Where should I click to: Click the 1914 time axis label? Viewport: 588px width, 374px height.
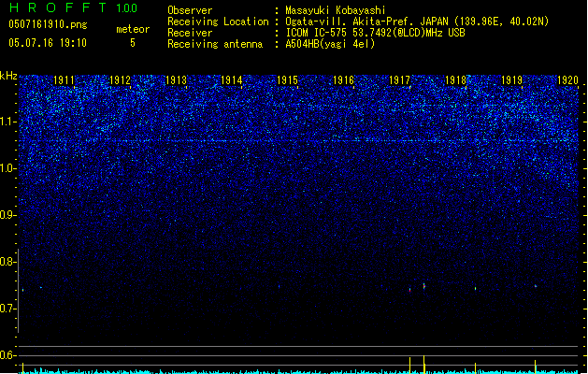(x=232, y=80)
